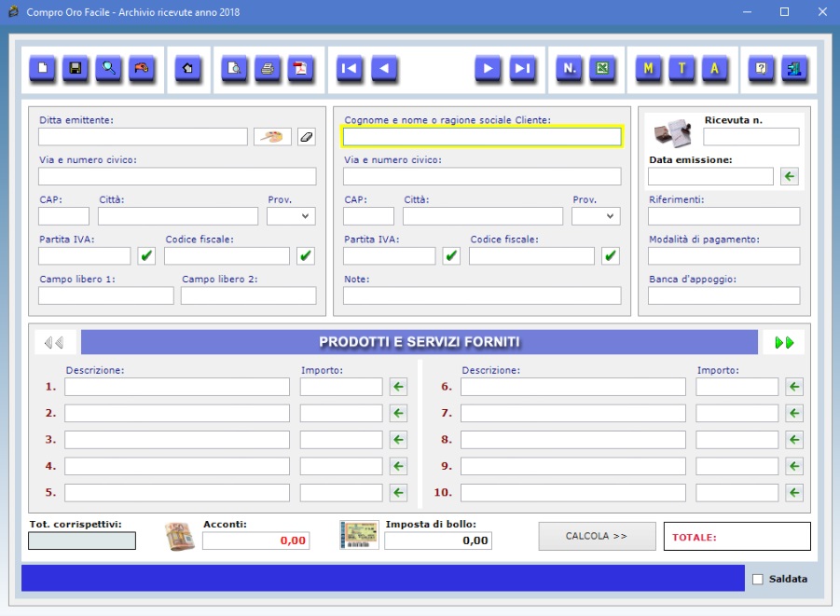840x616 pixels.
Task: Validate the issuer Codice fiscale checkmark
Action: coord(306,255)
